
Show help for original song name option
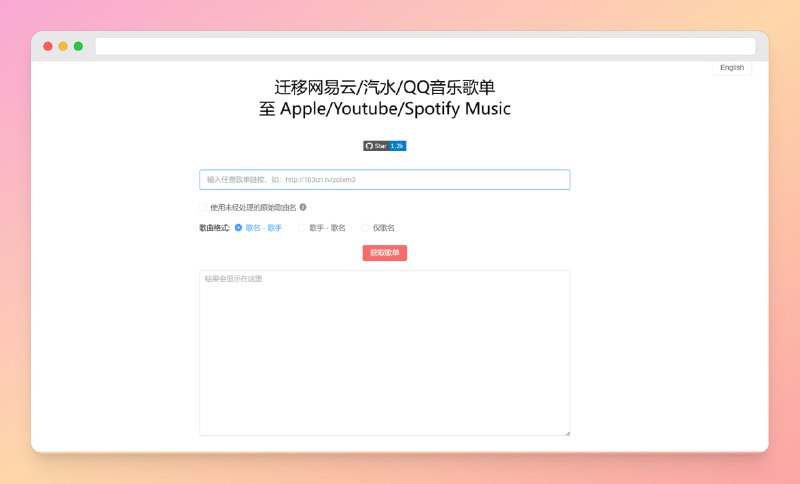click(303, 207)
